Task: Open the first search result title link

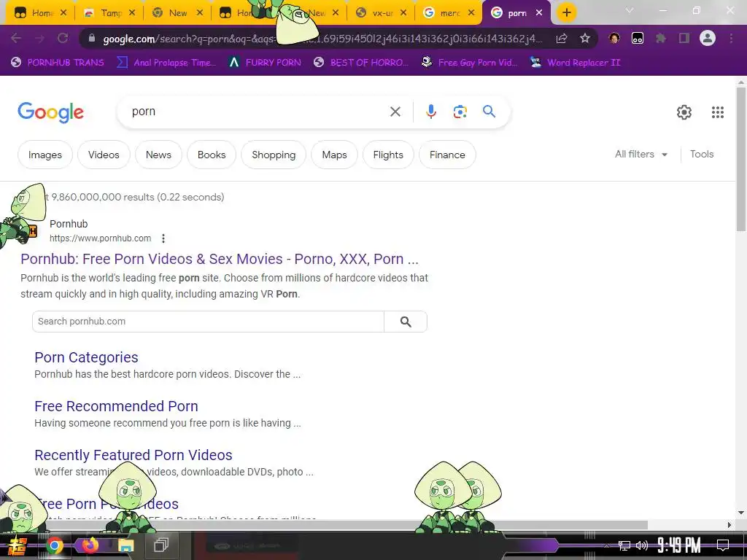Action: point(220,259)
